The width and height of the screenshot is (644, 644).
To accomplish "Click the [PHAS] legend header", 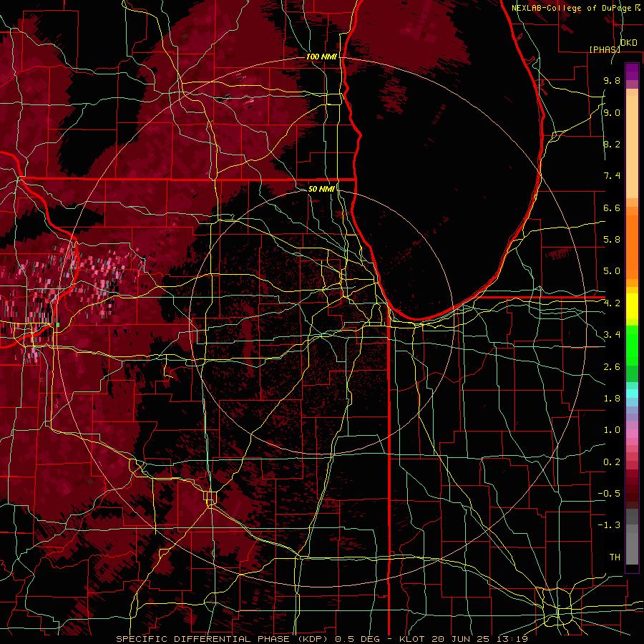I will click(605, 49).
